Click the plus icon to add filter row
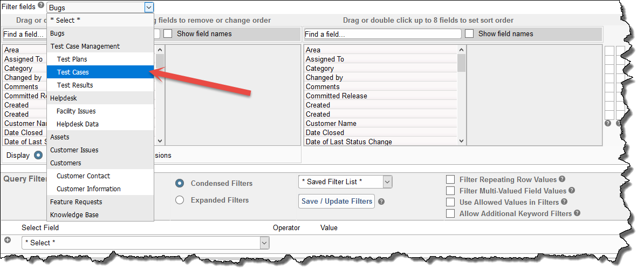This screenshot has height=275, width=644. [8, 240]
